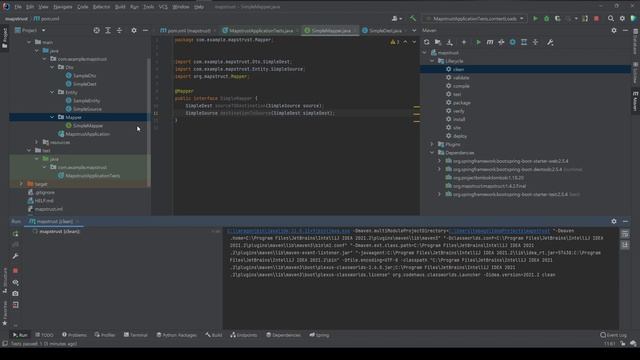Toggle scroll to end in Run console
Image resolution: width=640 pixels, height=360 pixels.
[625, 245]
